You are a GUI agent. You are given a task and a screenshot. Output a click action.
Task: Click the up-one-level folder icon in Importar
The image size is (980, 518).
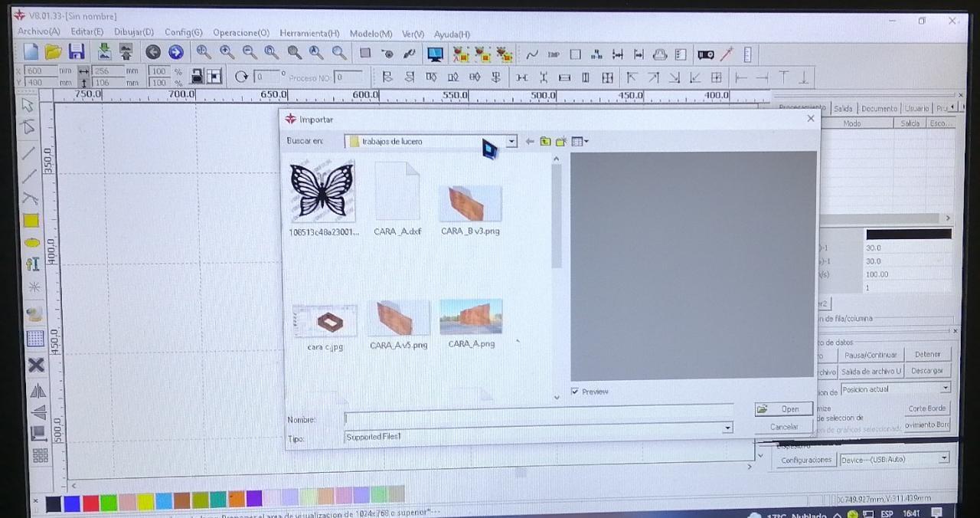(x=545, y=142)
